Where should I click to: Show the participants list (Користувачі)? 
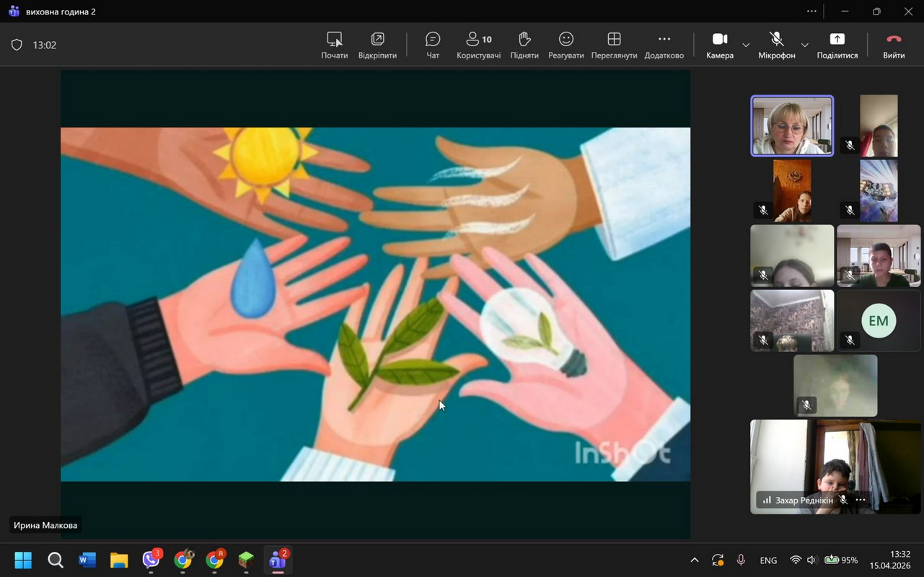tap(478, 45)
